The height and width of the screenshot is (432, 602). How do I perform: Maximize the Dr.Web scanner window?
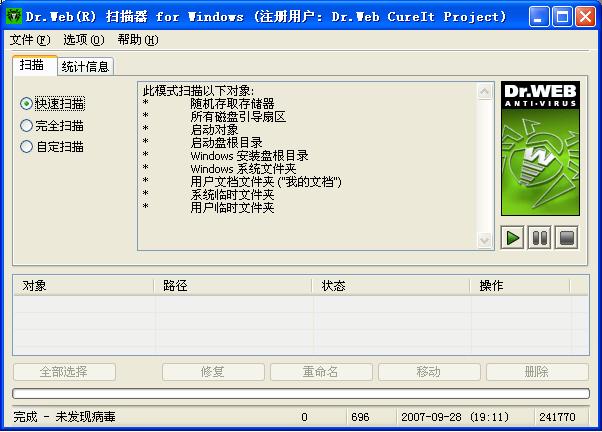[x=562, y=17]
